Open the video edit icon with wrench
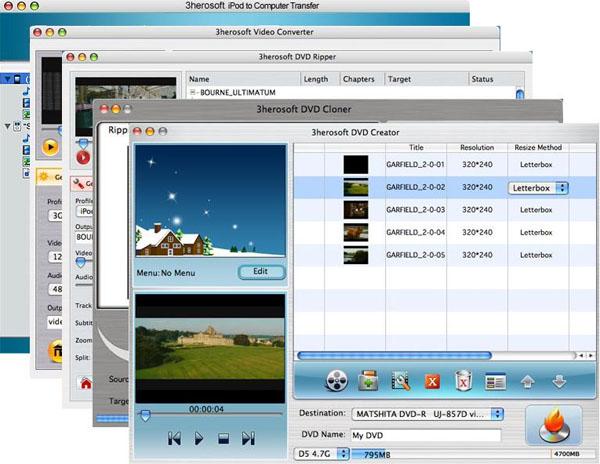 pyautogui.click(x=400, y=381)
